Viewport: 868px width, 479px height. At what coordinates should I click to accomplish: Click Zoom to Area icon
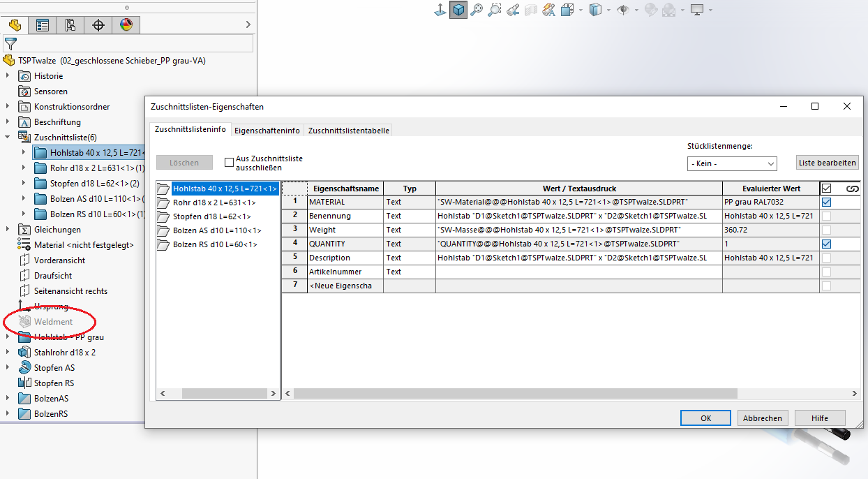pos(495,10)
